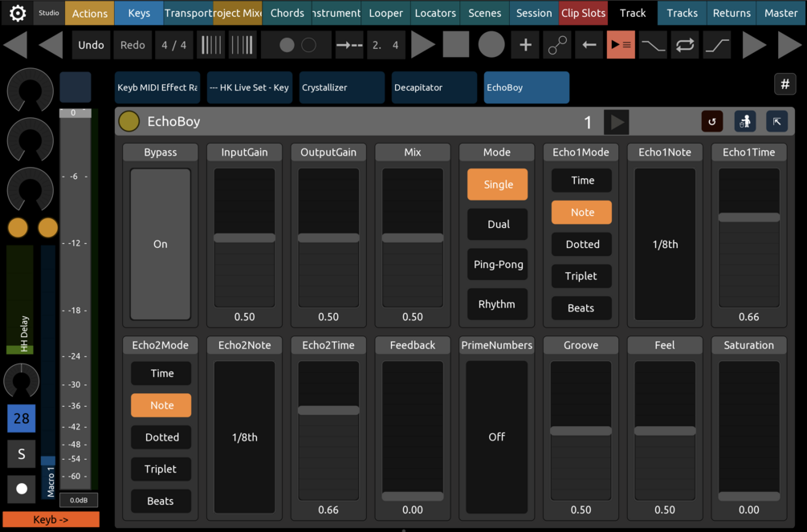Open the Echo2Note 1/8th value selector
Viewport: 807px width, 532px height.
[244, 437]
